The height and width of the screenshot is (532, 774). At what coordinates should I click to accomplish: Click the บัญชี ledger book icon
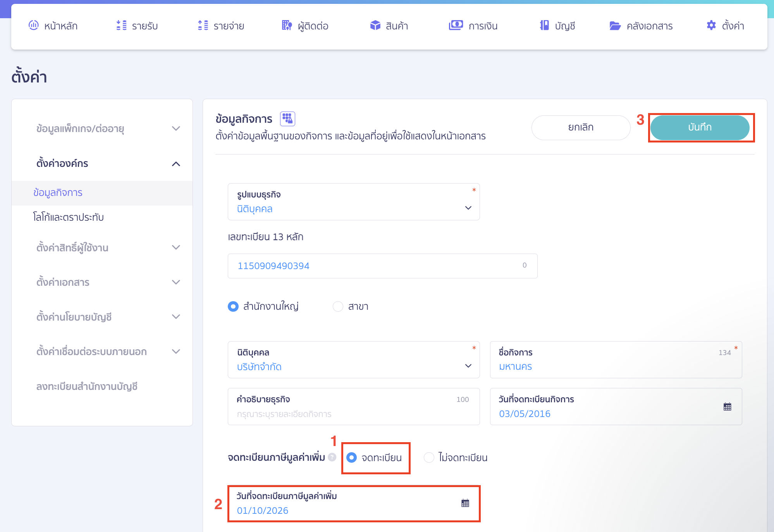(x=544, y=26)
